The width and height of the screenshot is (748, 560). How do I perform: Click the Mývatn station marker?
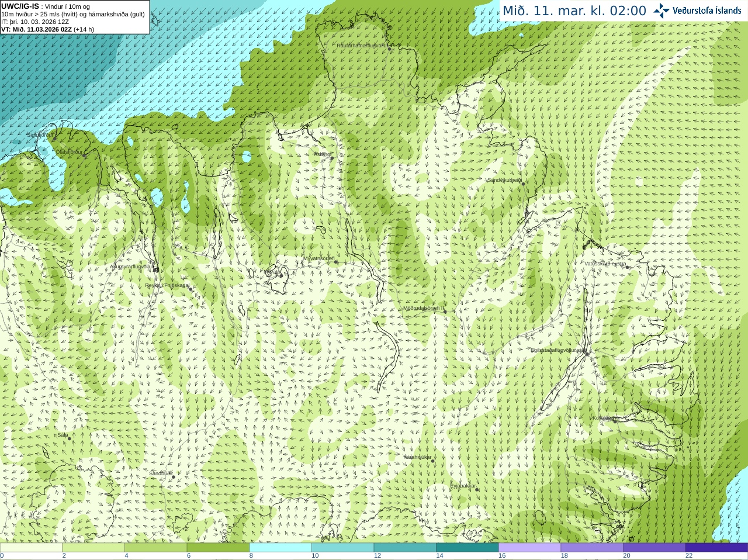coord(280,275)
